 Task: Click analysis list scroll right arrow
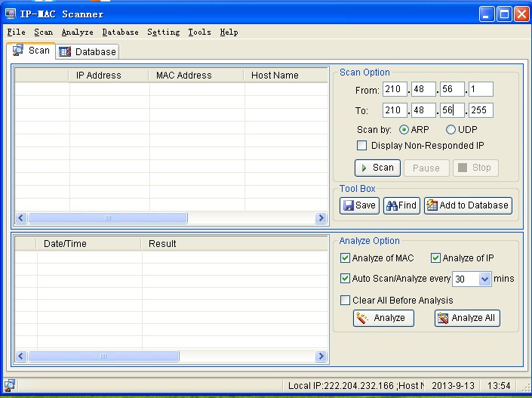pyautogui.click(x=321, y=356)
